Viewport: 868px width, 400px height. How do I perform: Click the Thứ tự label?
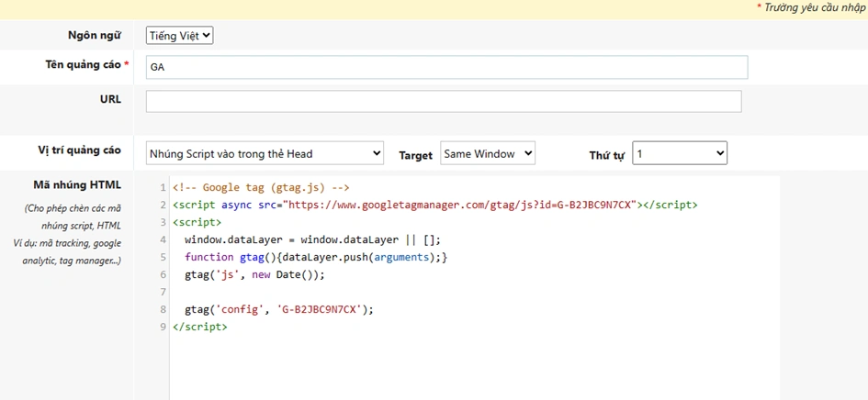(607, 155)
